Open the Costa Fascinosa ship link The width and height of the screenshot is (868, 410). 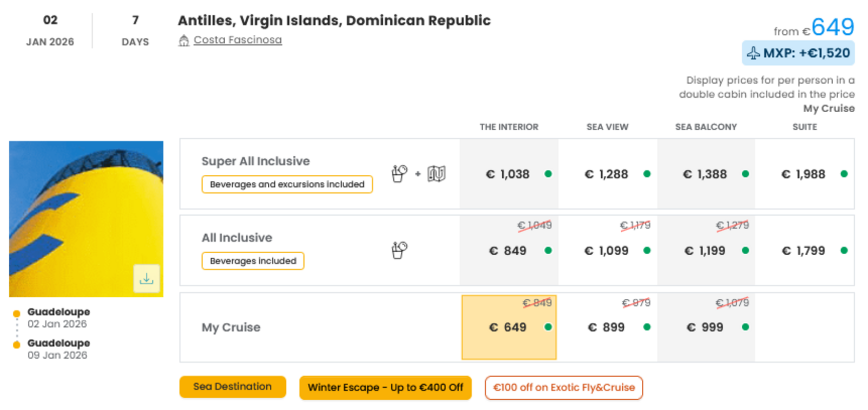[238, 40]
